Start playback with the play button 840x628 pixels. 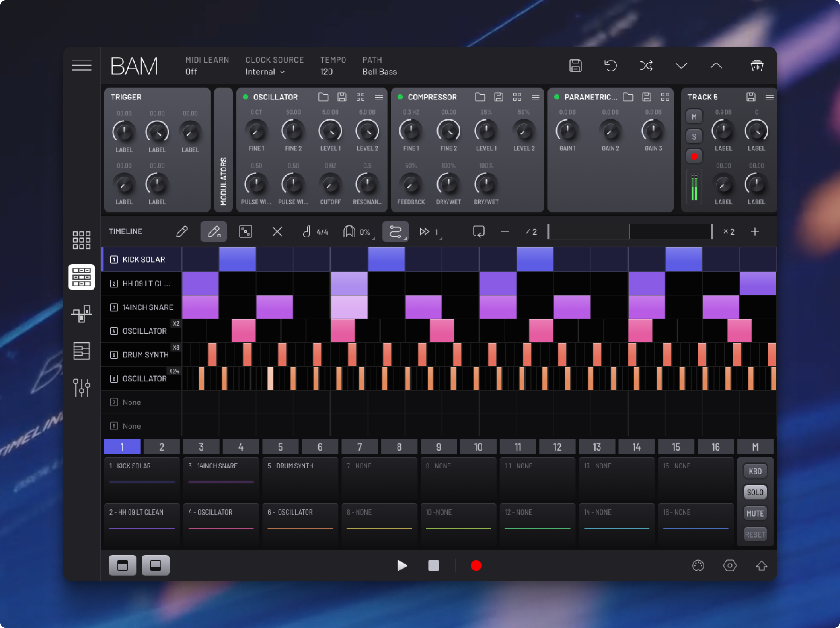pyautogui.click(x=402, y=565)
